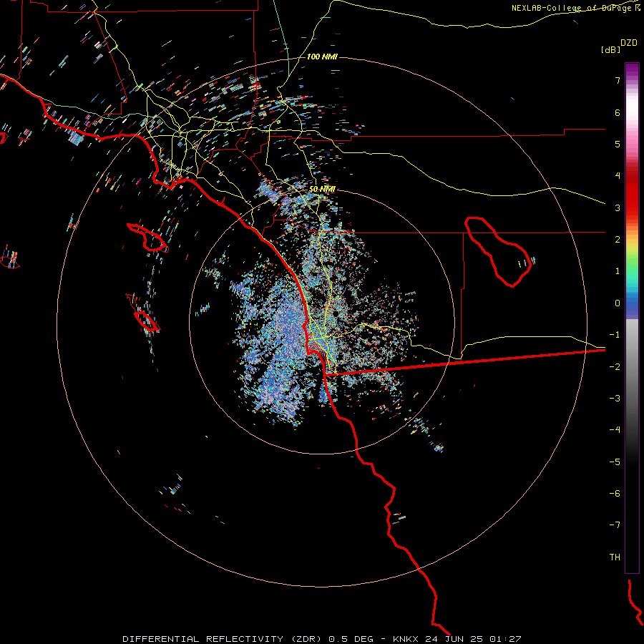Click the 2 dB value on color scale
Screen dimensions: 644x644
(618, 240)
